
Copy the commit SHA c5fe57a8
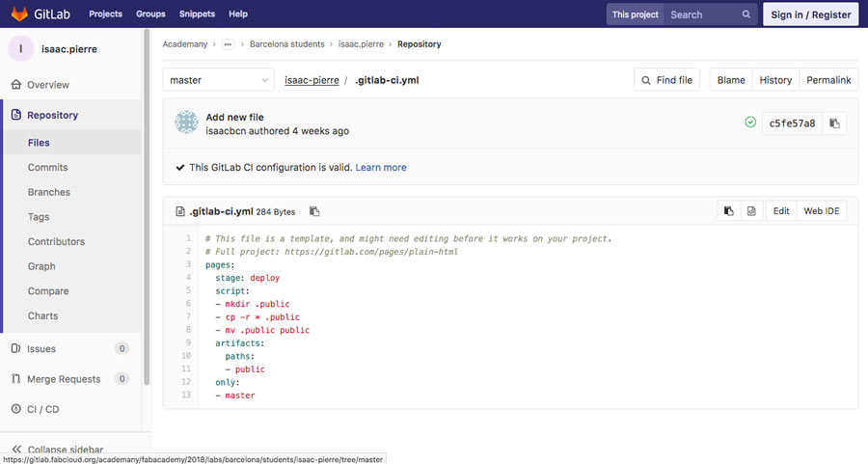coord(834,123)
